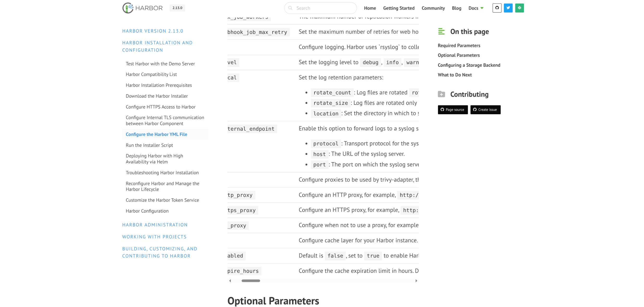The image size is (644, 307).
Task: Open the Twitter icon link
Action: point(508,8)
